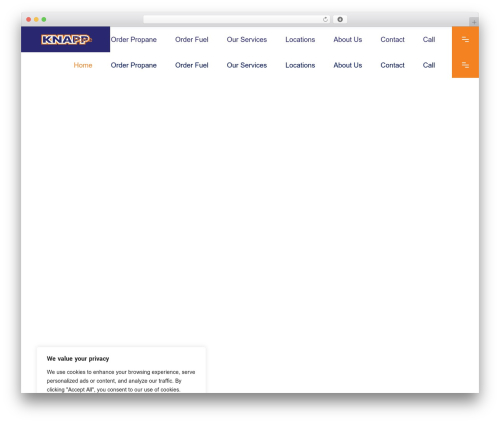This screenshot has height=423, width=500.
Task: Maximize the window with the green button
Action: tap(44, 19)
